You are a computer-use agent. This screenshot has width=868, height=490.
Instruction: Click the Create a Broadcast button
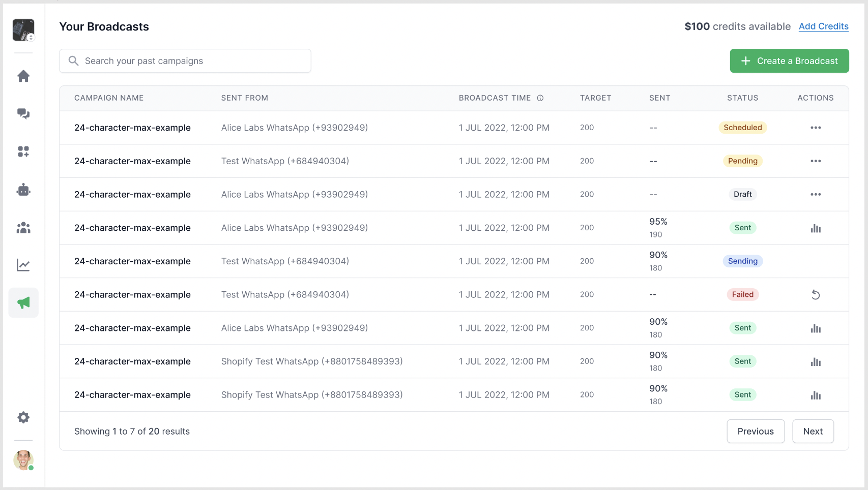(789, 61)
